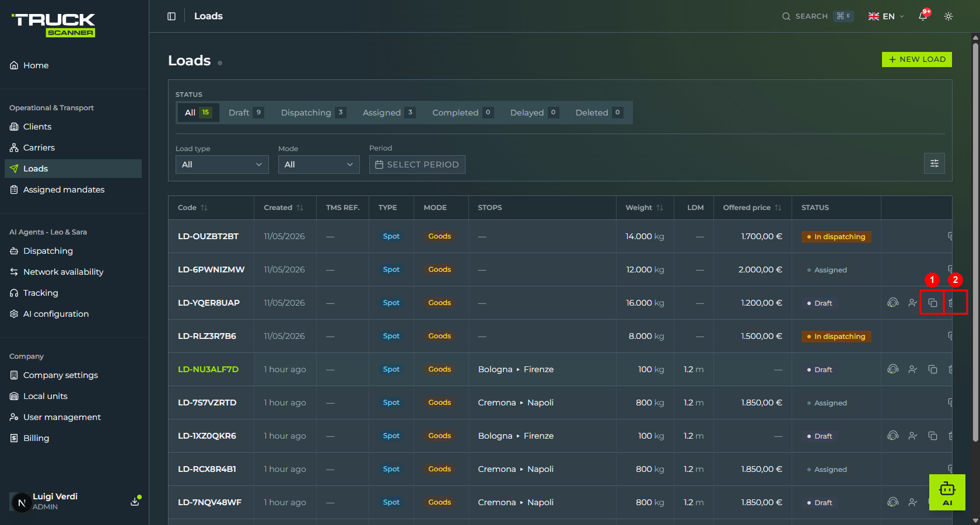Open advanced filter settings sliders icon
The width and height of the screenshot is (980, 525).
pyautogui.click(x=935, y=163)
